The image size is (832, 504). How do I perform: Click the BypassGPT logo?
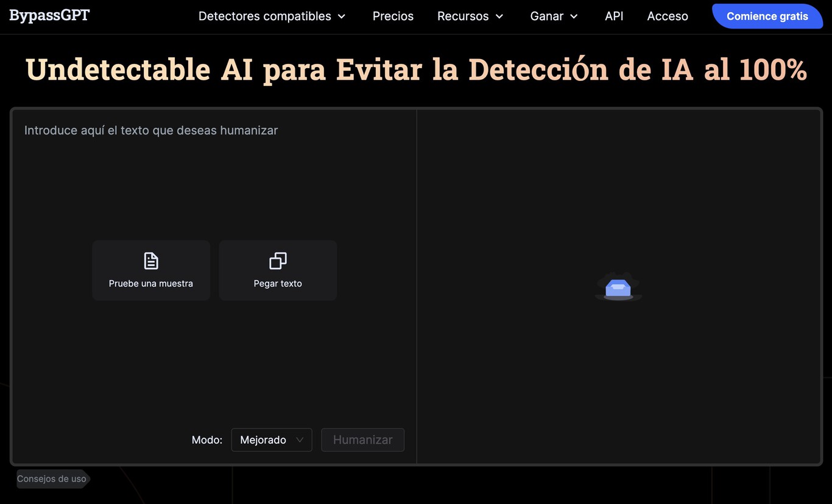pos(49,16)
